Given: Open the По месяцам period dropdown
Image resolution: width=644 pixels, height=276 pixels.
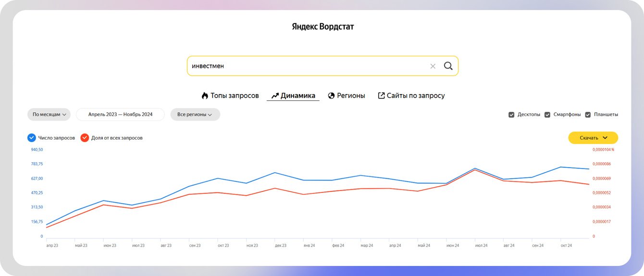Looking at the screenshot, I should point(49,115).
